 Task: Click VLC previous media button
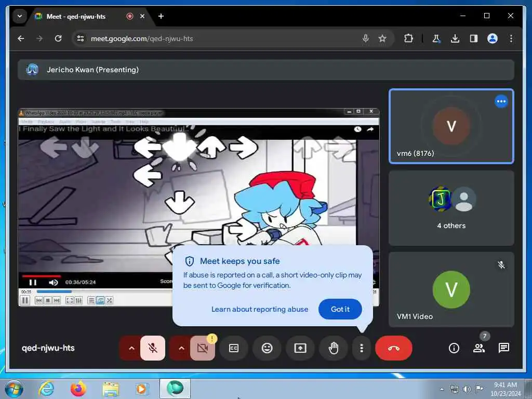pyautogui.click(x=39, y=300)
